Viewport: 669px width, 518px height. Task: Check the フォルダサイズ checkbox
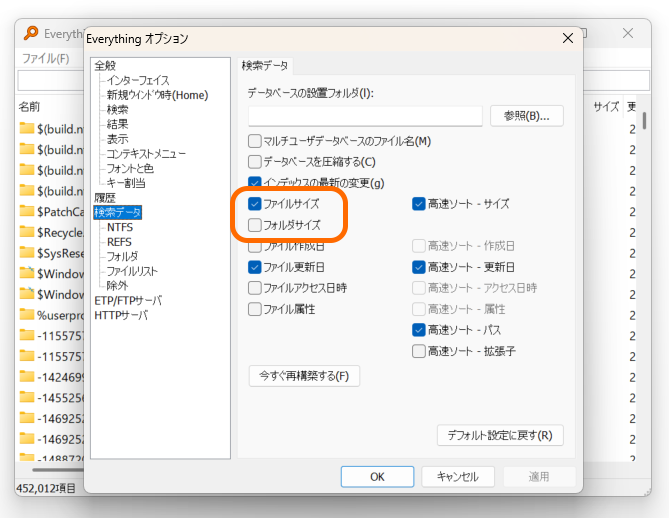tap(255, 225)
